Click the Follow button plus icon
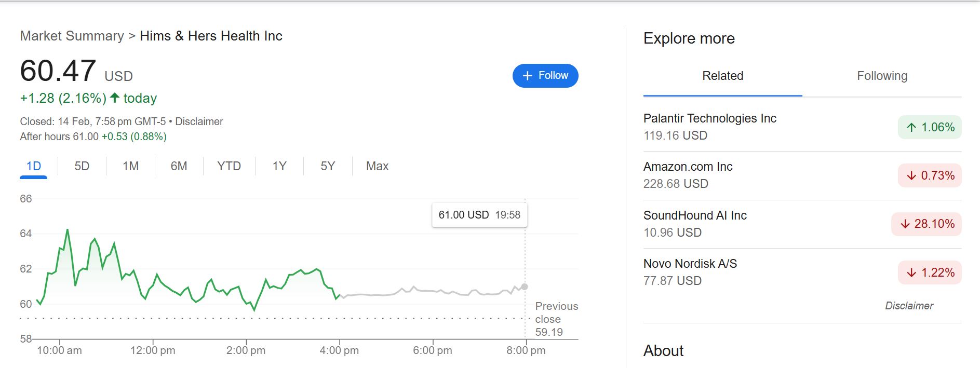 pyautogui.click(x=527, y=76)
